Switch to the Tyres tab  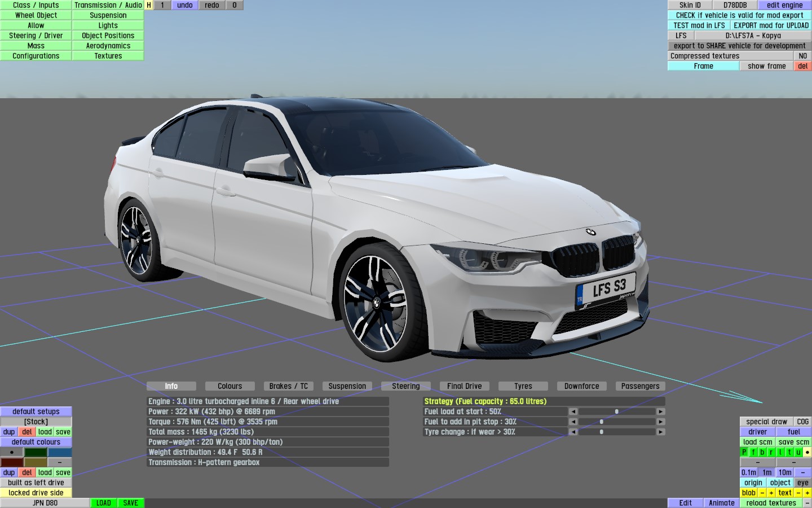pyautogui.click(x=523, y=386)
